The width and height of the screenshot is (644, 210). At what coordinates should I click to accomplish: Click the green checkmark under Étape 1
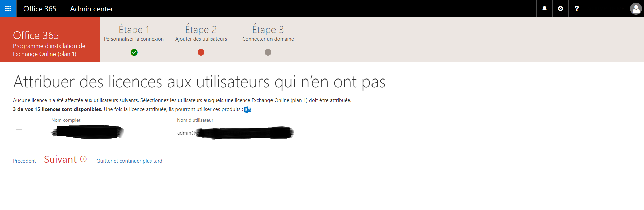click(134, 52)
